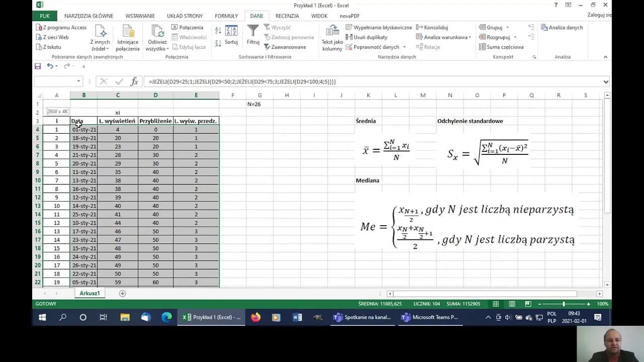Click the Filtruj funnel icon
The image size is (644, 362).
pos(253,32)
